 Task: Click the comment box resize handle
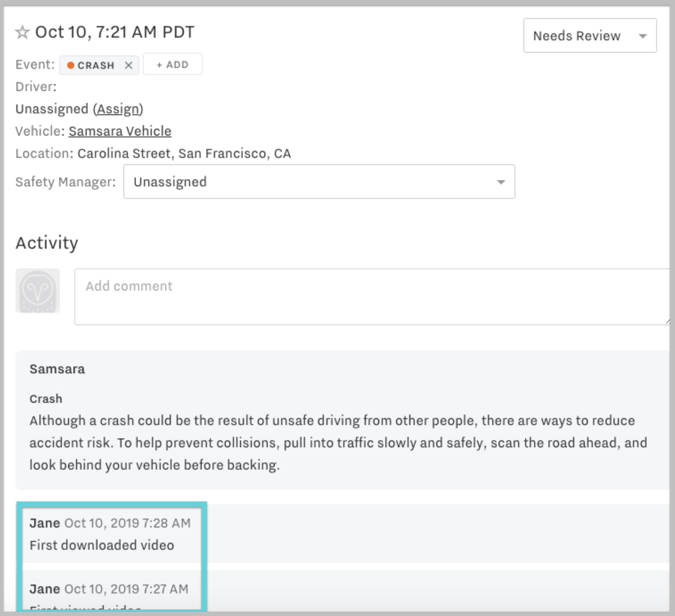[667, 321]
